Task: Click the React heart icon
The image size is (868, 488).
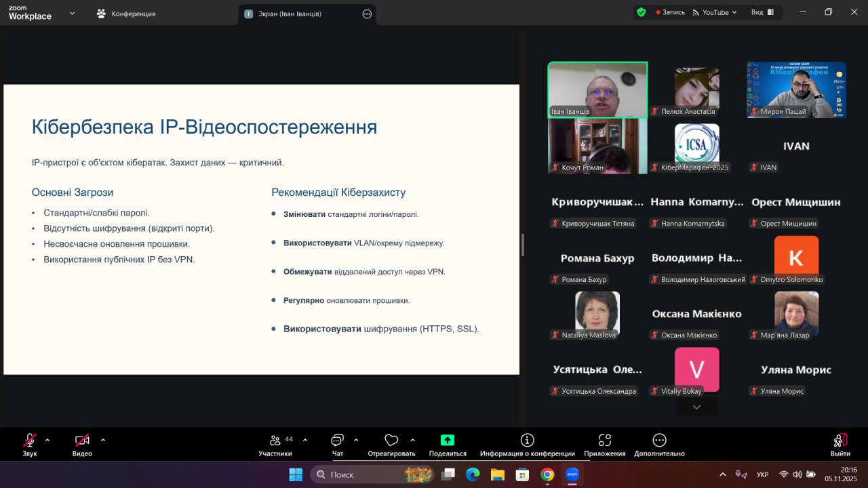Action: [x=391, y=441]
